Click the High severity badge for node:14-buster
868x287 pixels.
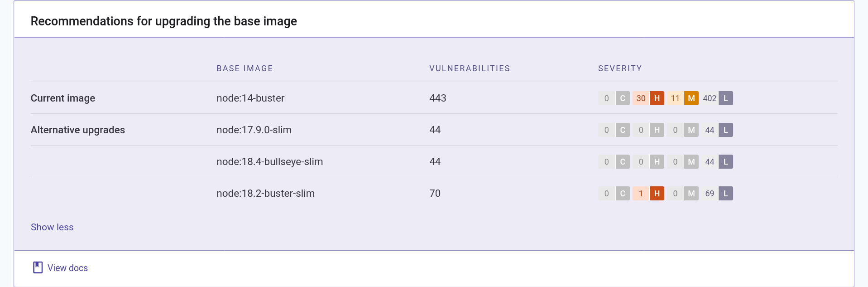[657, 98]
